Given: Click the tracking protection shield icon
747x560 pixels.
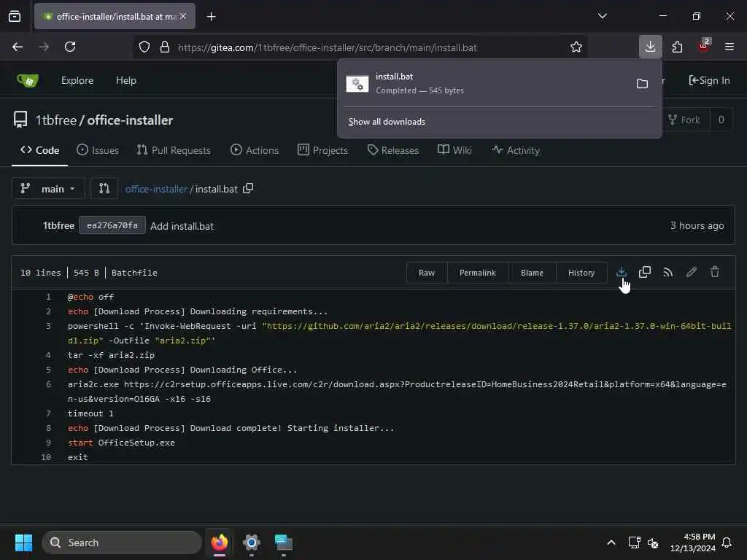Looking at the screenshot, I should point(144,47).
